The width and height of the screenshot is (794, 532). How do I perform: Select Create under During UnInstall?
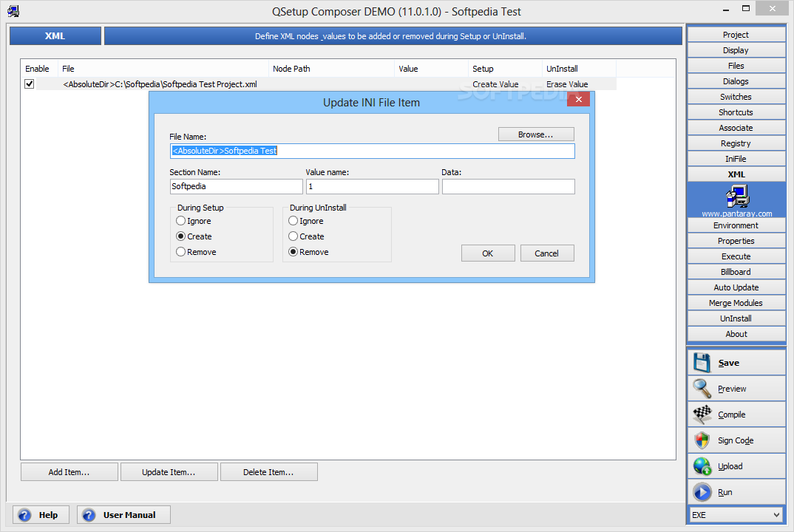click(x=293, y=236)
